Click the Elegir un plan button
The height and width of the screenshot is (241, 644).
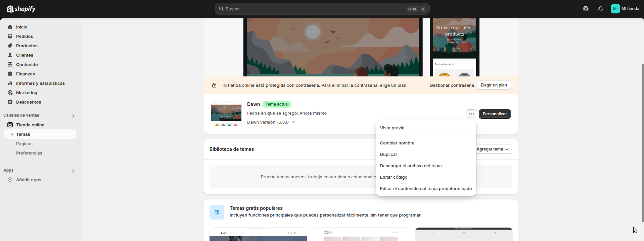pyautogui.click(x=494, y=85)
